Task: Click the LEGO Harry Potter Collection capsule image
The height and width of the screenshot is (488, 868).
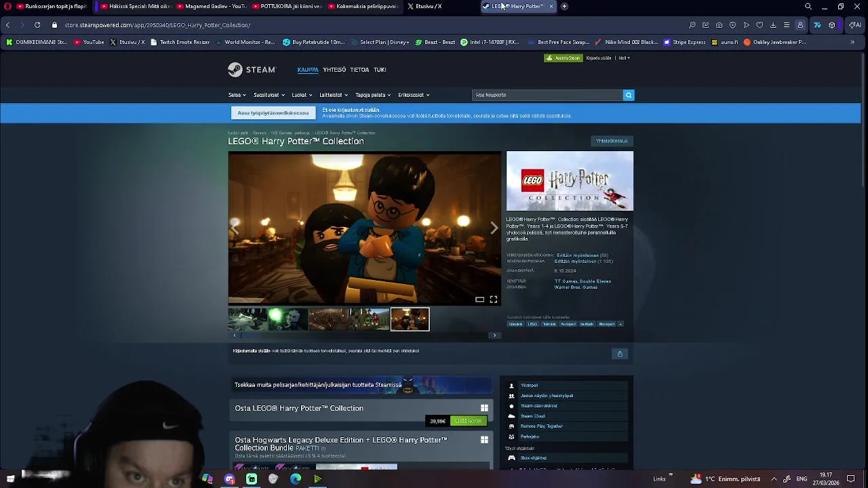Action: pos(570,181)
